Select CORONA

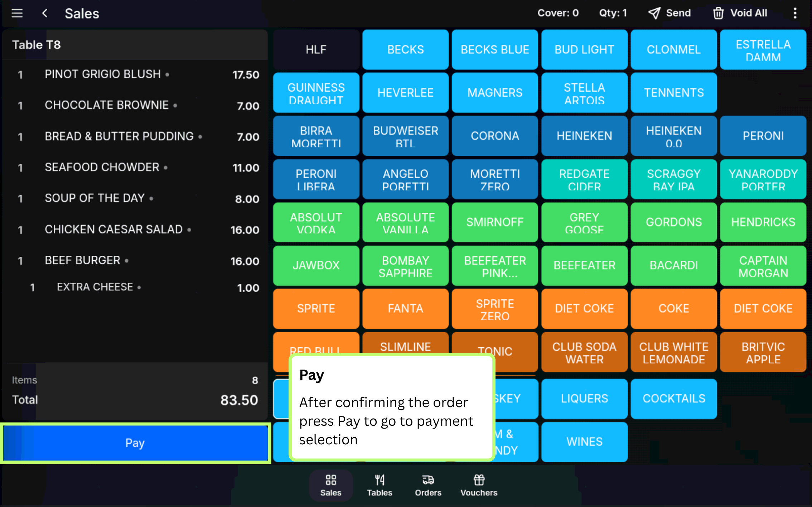coord(495,136)
